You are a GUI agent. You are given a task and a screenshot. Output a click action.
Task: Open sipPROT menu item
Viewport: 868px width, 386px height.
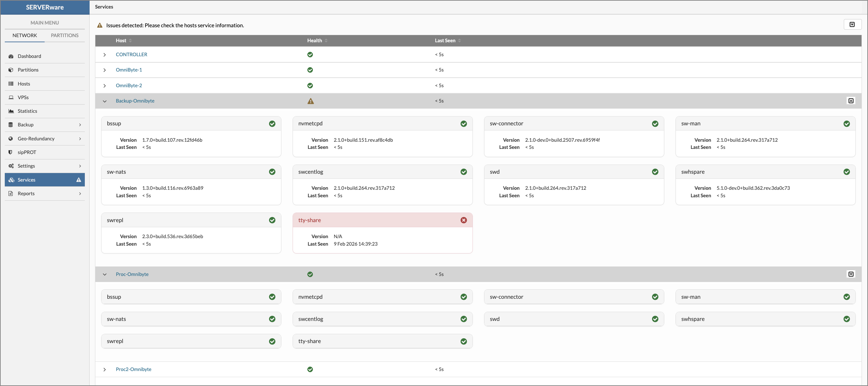45,152
